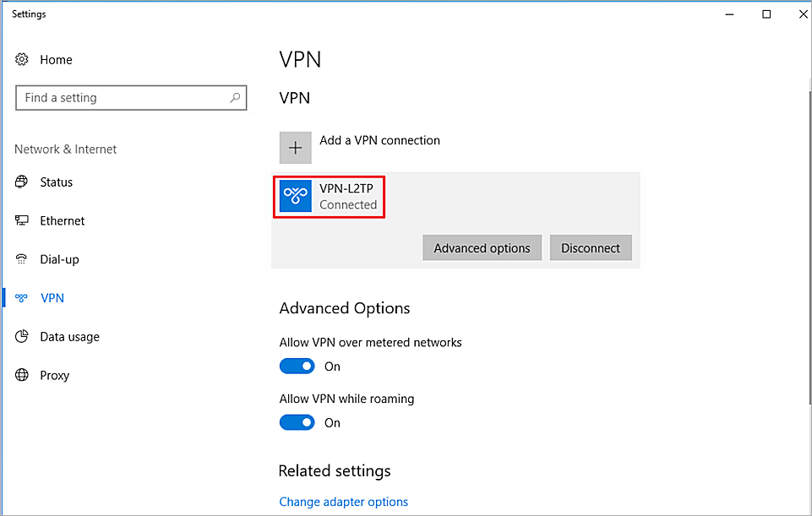
Task: Click the Home gear icon
Action: tap(22, 60)
